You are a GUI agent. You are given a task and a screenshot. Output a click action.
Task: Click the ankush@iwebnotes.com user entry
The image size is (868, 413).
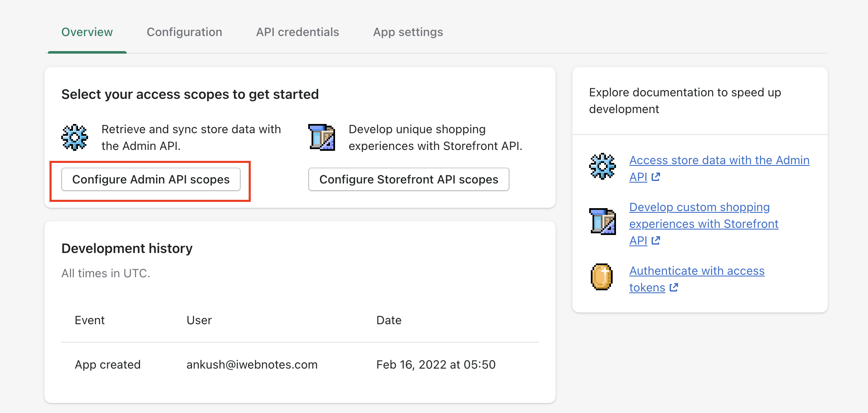(252, 365)
